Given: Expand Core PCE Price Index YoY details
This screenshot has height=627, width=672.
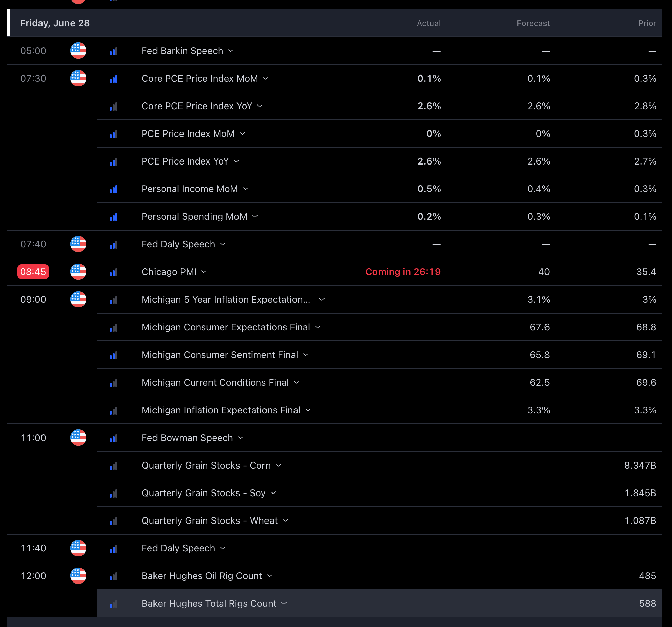Looking at the screenshot, I should point(260,106).
